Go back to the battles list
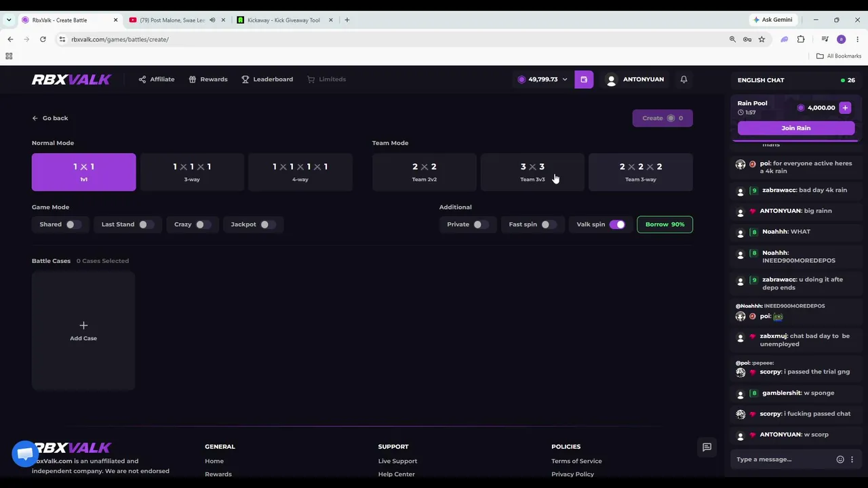This screenshot has height=488, width=868. (x=50, y=118)
